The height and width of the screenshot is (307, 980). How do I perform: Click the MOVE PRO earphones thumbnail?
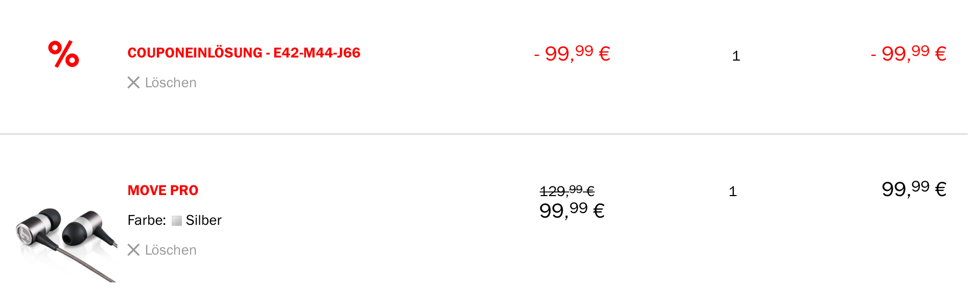66,242
